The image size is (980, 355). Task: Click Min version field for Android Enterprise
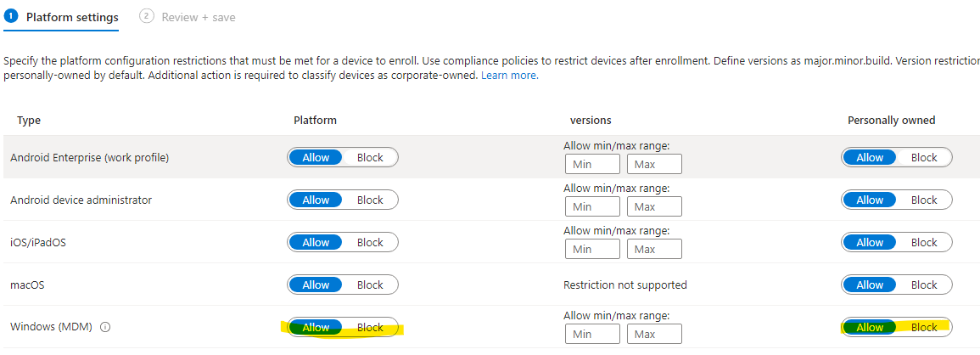592,164
